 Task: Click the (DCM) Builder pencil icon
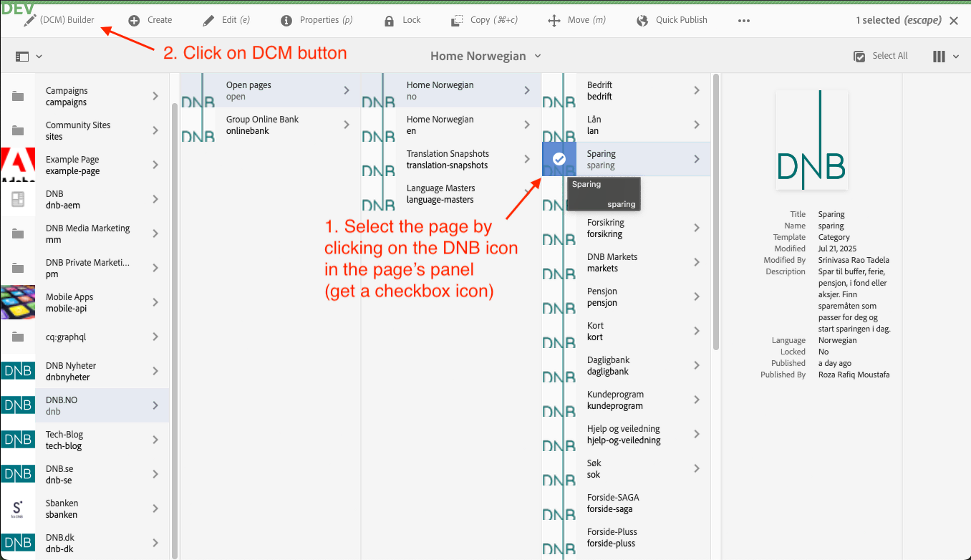(29, 21)
